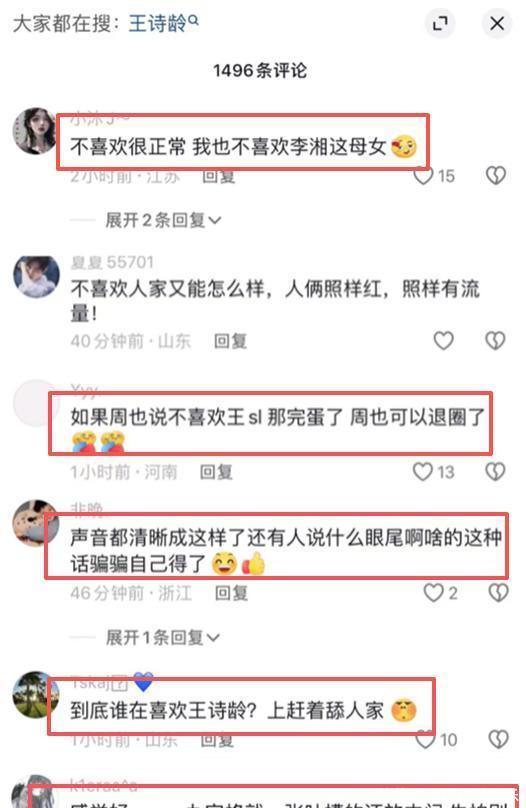Dislike the comment posted from 河南
Viewport: 526px width, 808px height.
coord(496,472)
